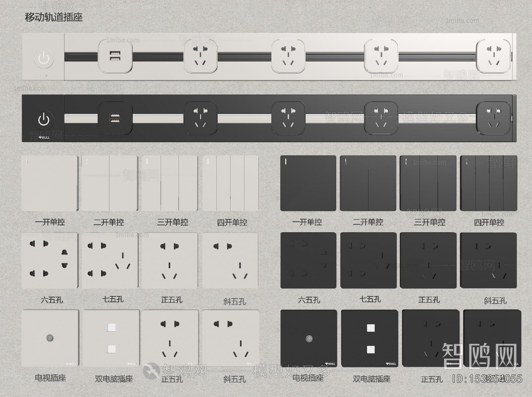Select the dual USB module on the white track
Screen dimensions: 532x397
[x=114, y=56]
